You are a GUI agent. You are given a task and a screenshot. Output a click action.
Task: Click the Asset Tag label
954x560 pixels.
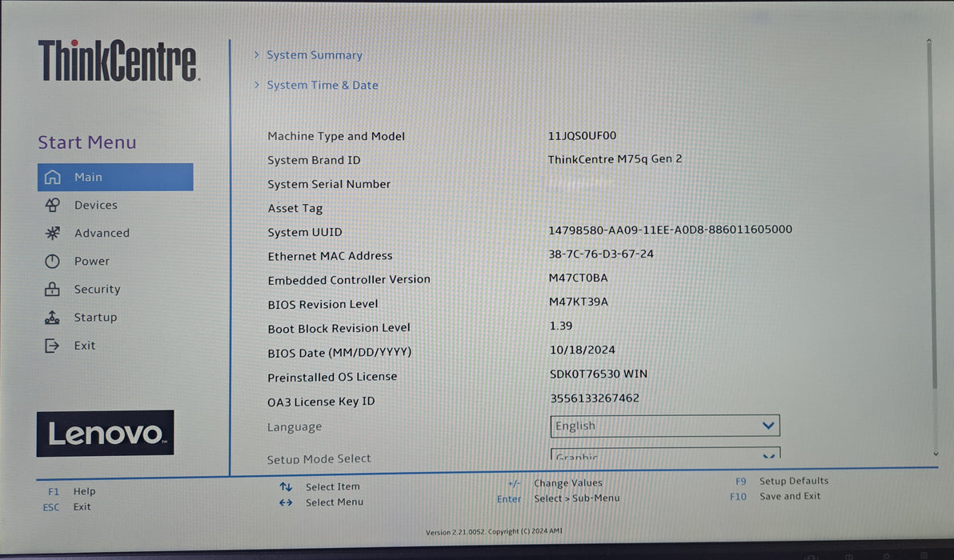point(295,209)
